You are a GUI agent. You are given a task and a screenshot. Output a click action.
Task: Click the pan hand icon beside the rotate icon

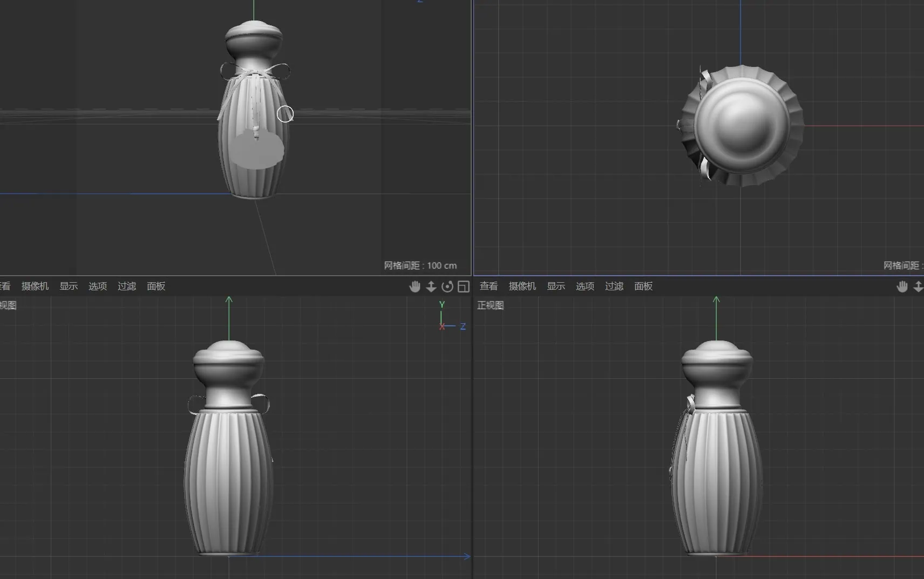click(x=415, y=287)
